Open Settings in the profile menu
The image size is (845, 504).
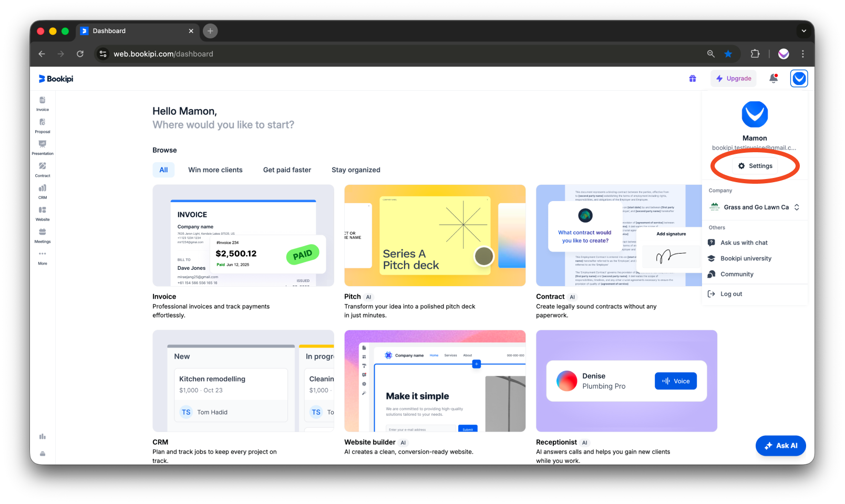pyautogui.click(x=755, y=166)
